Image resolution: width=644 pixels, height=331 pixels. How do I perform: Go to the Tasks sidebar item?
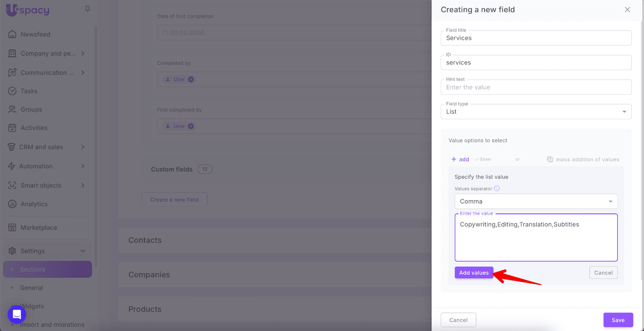(x=29, y=91)
